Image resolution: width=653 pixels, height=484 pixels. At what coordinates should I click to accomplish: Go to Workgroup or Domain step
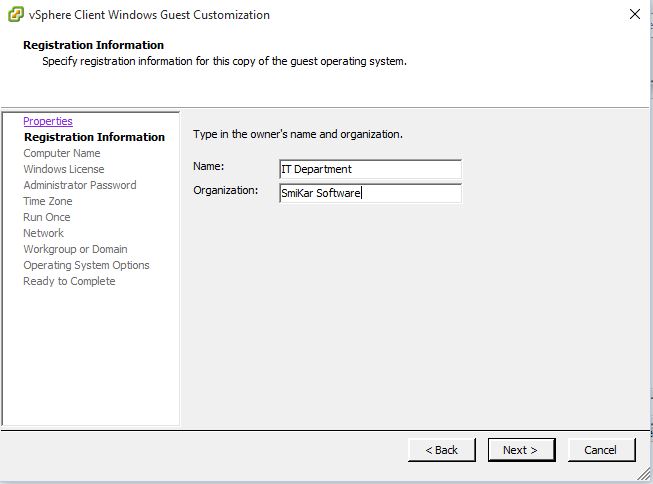75,249
